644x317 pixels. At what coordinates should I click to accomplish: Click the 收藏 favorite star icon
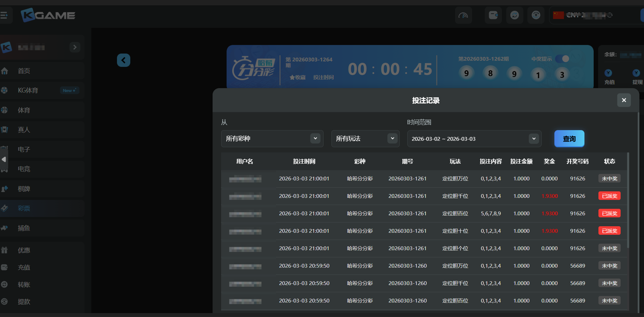pos(292,77)
